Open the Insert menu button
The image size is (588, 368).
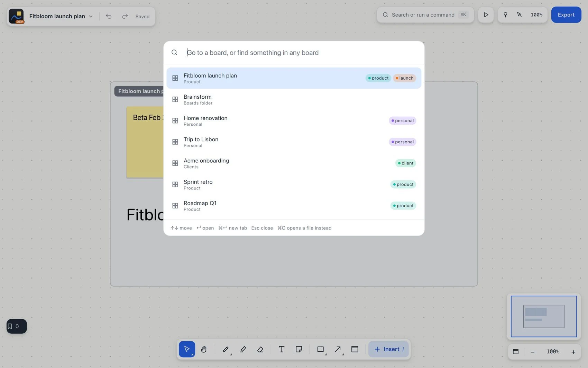point(388,349)
